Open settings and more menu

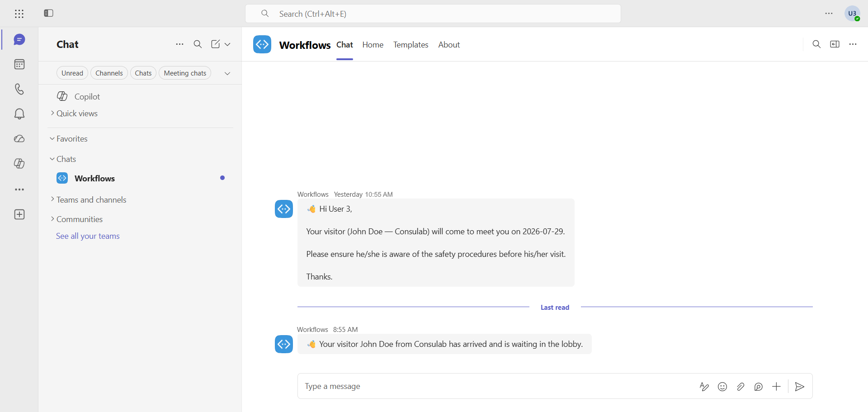point(829,14)
